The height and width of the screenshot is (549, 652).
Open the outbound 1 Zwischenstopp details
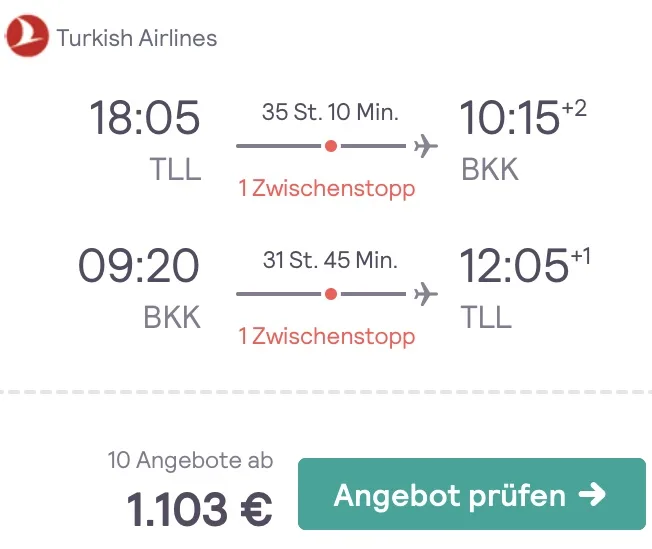point(326,188)
